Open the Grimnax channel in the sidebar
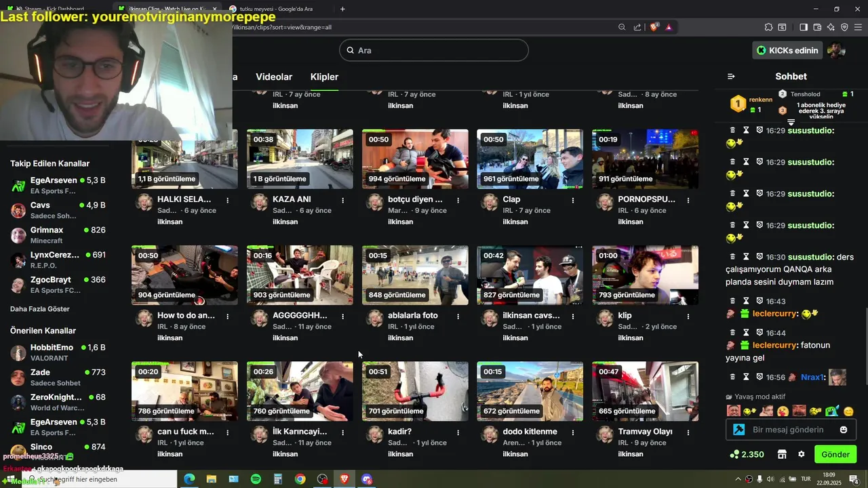Viewport: 868px width, 488px height. [x=58, y=235]
